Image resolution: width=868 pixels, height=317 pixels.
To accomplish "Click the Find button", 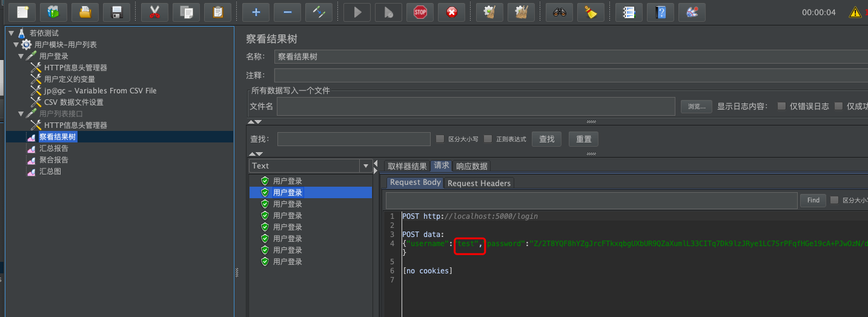I will pyautogui.click(x=813, y=200).
